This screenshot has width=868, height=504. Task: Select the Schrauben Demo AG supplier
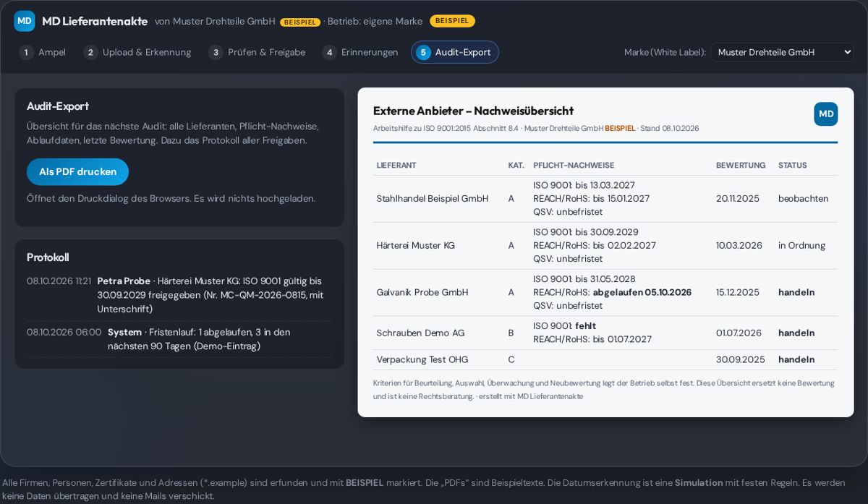click(x=420, y=333)
